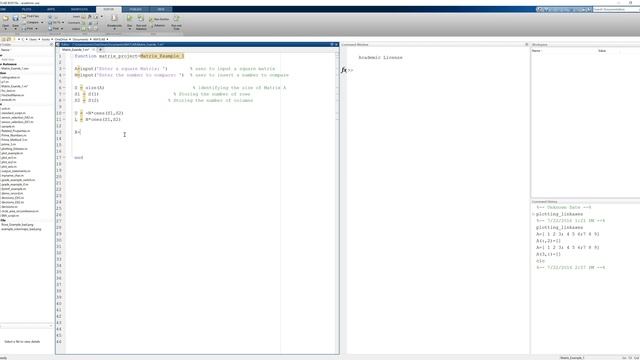Switch to the PUBLISH ribbon tab

(x=136, y=9)
